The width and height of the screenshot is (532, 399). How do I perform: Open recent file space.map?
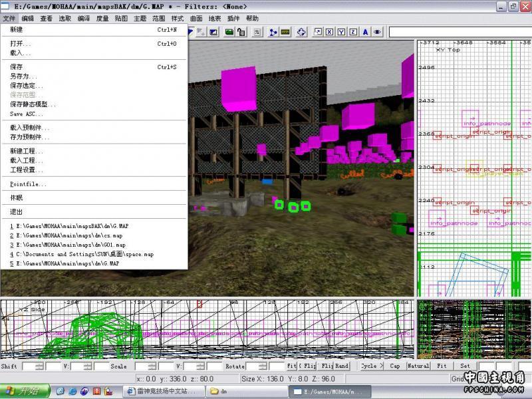pos(94,255)
